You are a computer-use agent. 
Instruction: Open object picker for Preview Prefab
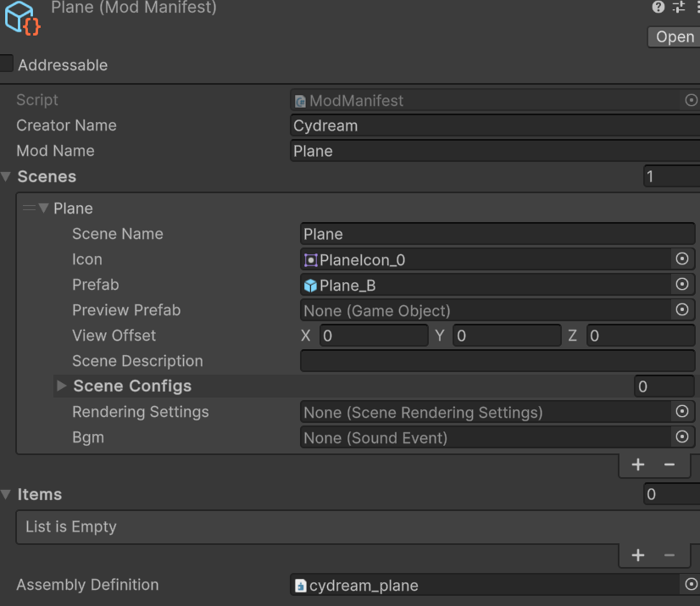[x=681, y=310]
